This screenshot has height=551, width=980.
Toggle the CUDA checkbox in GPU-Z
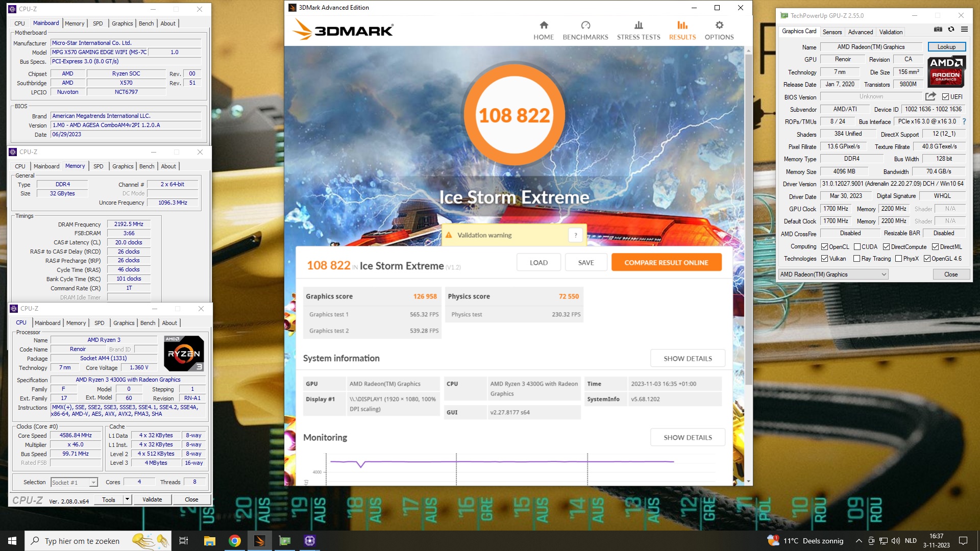pos(857,247)
